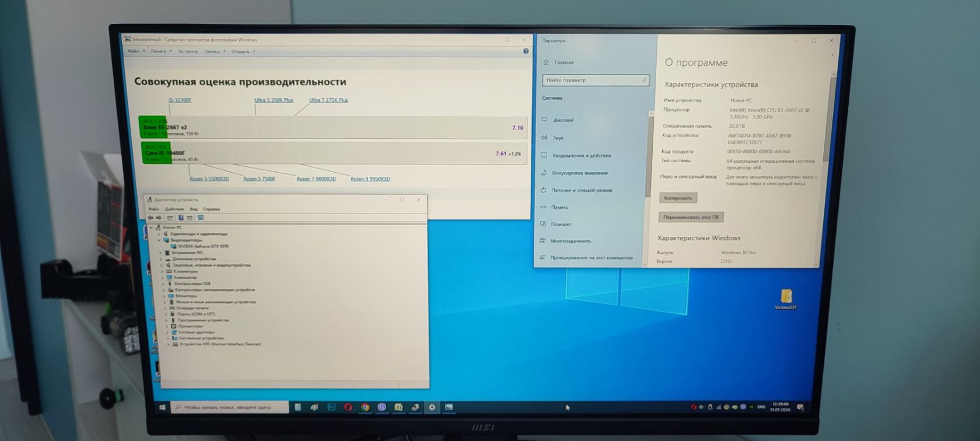The height and width of the screenshot is (441, 980).
Task: Expand the Процессоры node
Action: 167,326
